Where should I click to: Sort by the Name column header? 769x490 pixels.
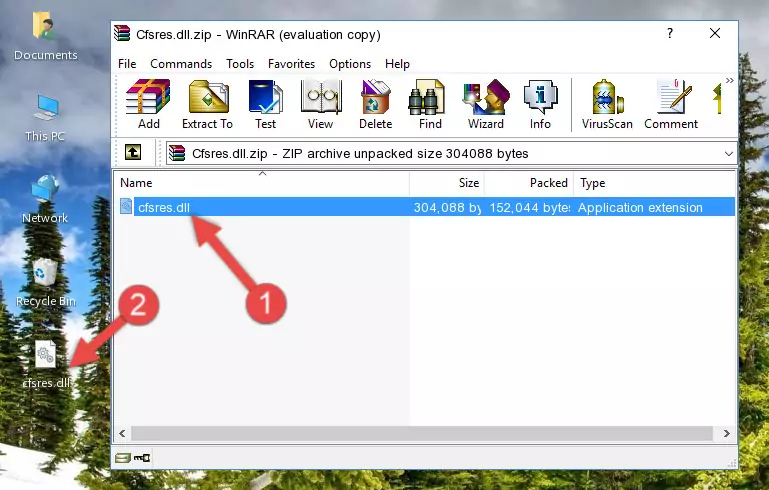pos(262,183)
